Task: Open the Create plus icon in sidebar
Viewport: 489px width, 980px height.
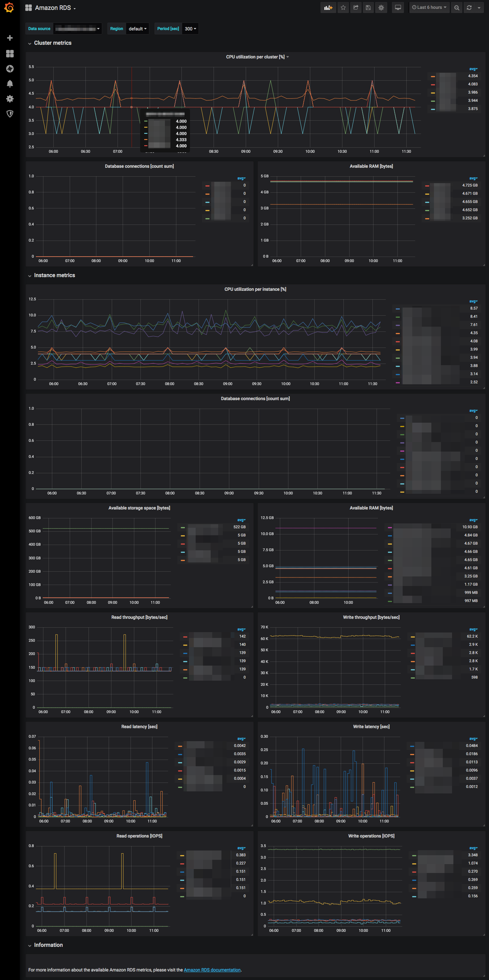Action: (x=10, y=38)
